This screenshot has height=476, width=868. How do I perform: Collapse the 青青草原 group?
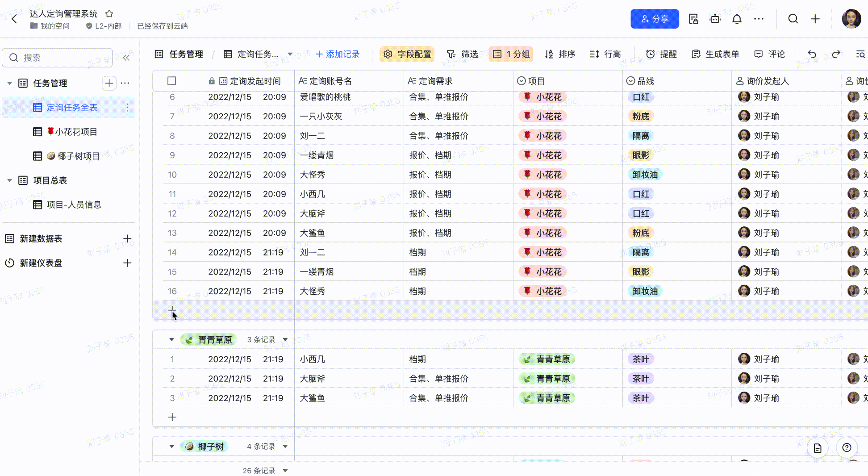(171, 340)
